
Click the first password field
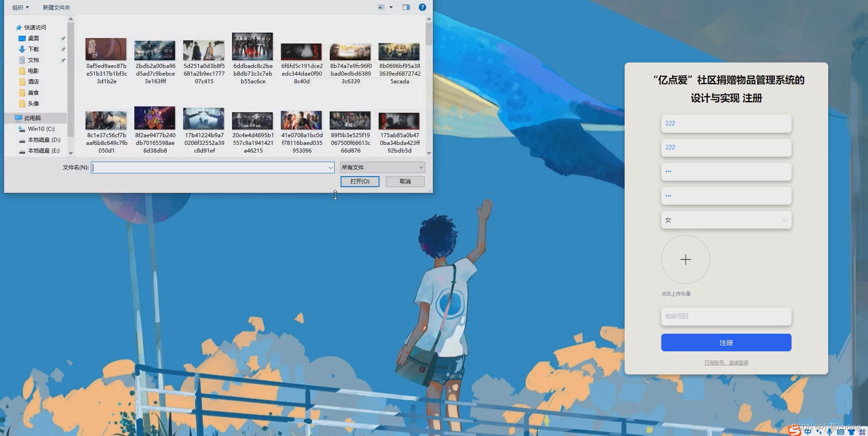[x=726, y=172]
